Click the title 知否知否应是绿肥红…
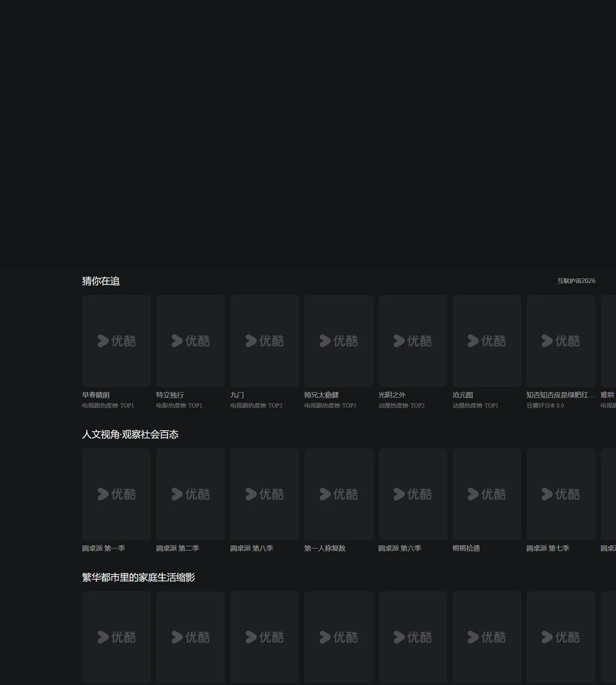Viewport: 616px width, 685px height. pos(560,395)
